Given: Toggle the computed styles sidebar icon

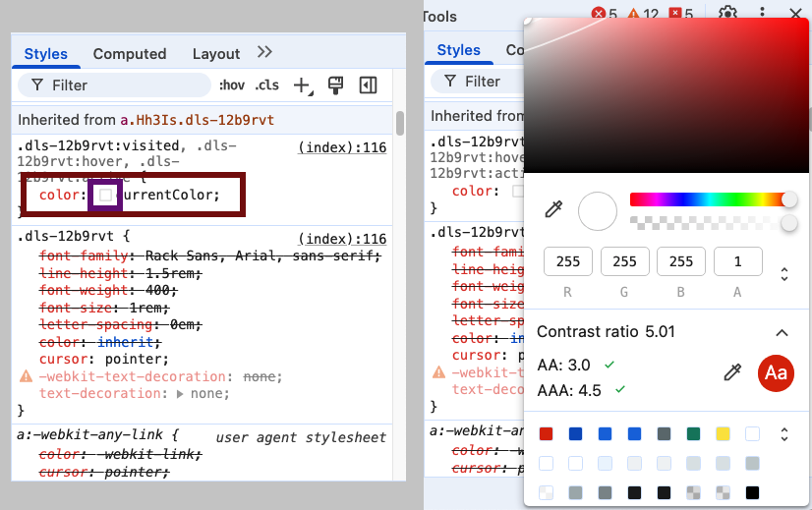Looking at the screenshot, I should click(369, 85).
